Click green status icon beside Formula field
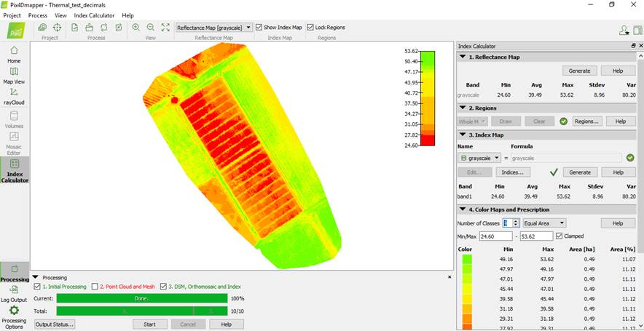Screen dimensions: 644x331 pyautogui.click(x=630, y=158)
